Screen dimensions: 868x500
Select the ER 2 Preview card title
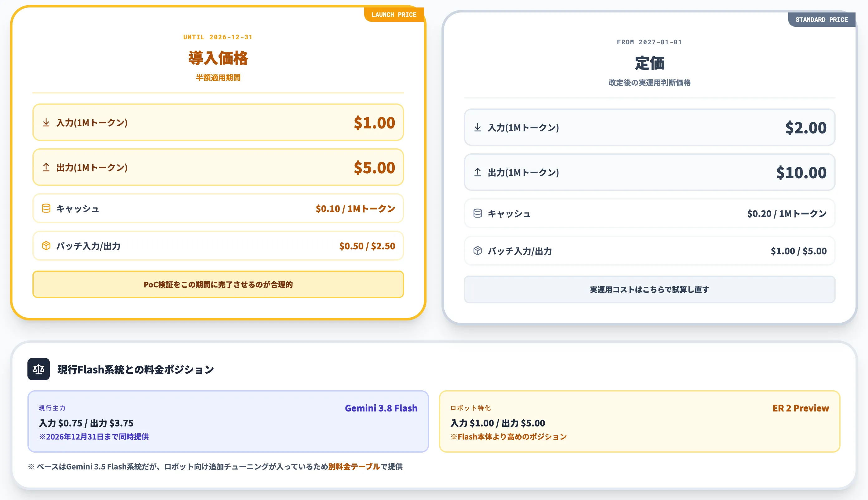click(800, 408)
